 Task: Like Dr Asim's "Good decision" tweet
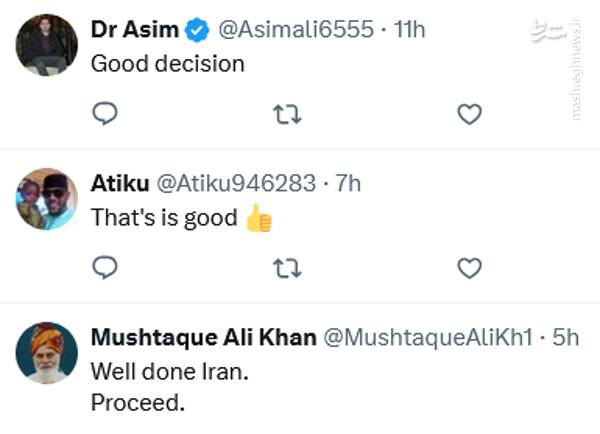pos(469,115)
